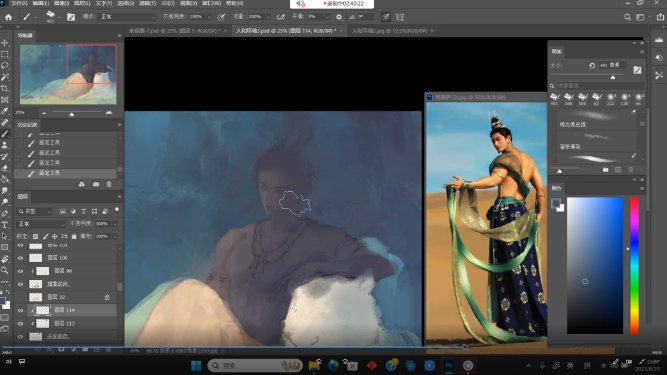Create new snapshot camera icon in History
667x375 pixels.
[x=96, y=184]
